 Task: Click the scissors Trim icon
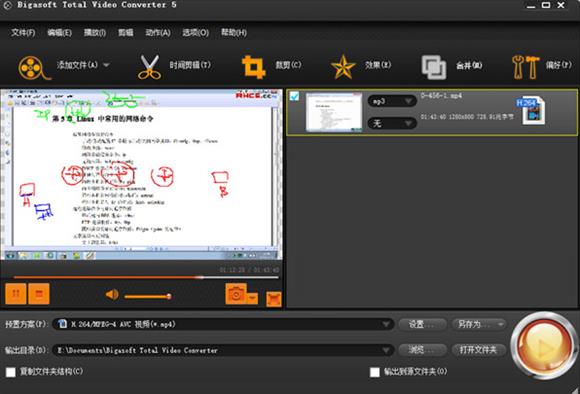pos(149,67)
